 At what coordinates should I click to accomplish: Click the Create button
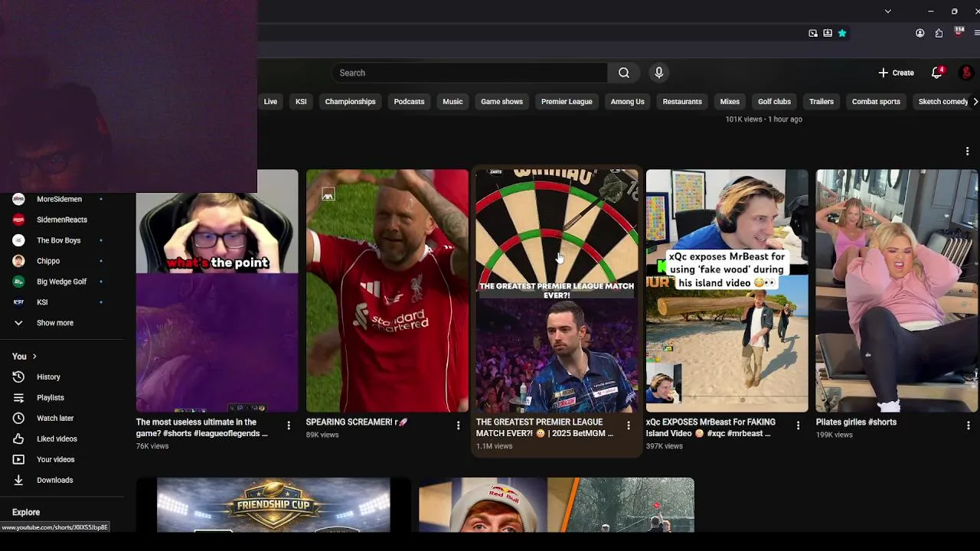click(x=896, y=73)
